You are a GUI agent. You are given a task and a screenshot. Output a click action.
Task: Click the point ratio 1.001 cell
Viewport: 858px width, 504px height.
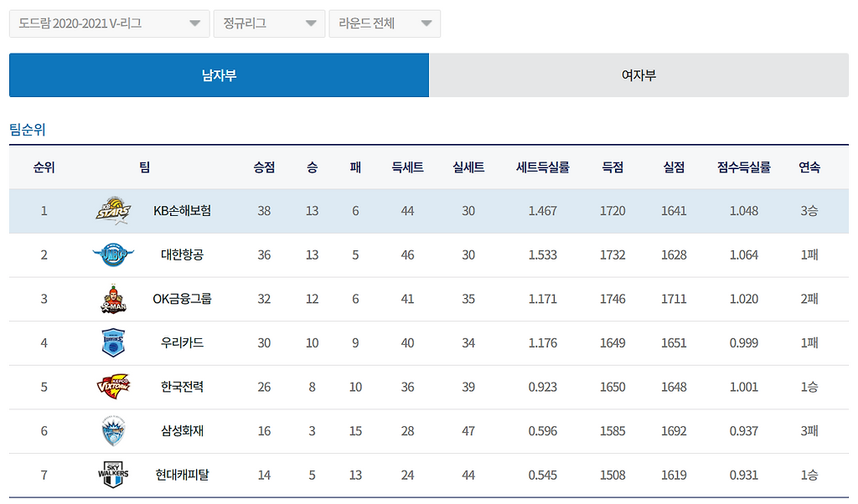click(x=744, y=387)
